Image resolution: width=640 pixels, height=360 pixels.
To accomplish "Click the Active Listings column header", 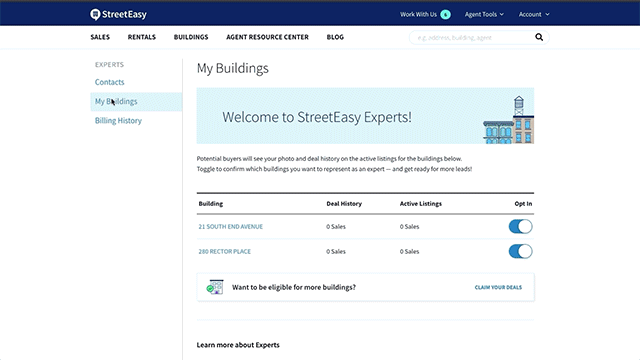I will (421, 204).
